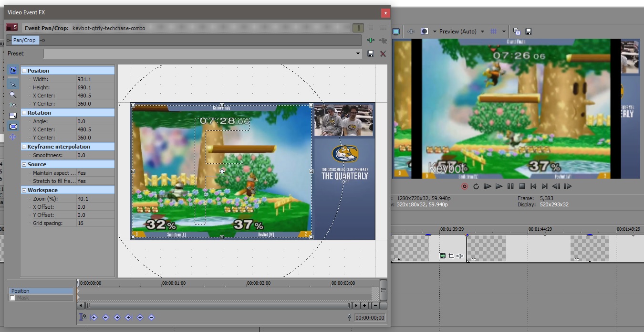Toggle the Pan/Crop plug-in chain chip
Viewport: 644px width, 332px height.
[24, 40]
